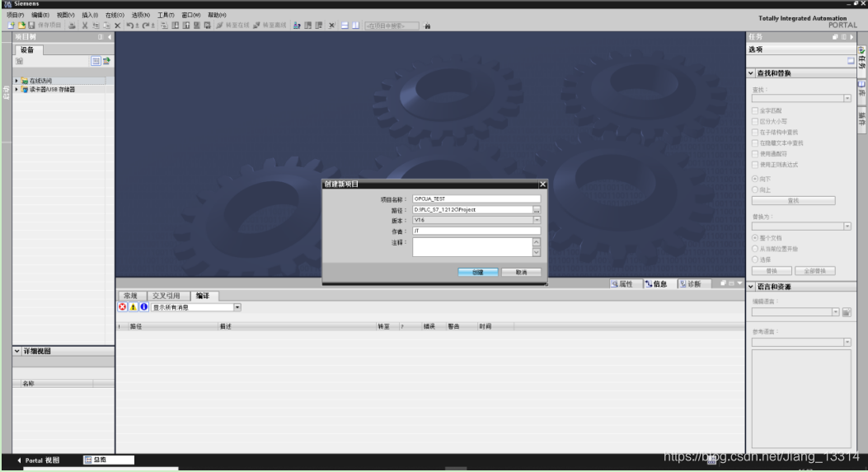This screenshot has width=868, height=472.
Task: Select the 向上 radio button
Action: 755,189
